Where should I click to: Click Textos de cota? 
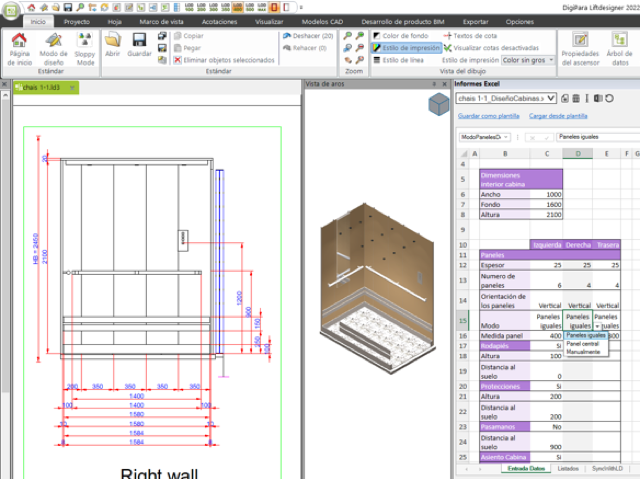pyautogui.click(x=470, y=36)
